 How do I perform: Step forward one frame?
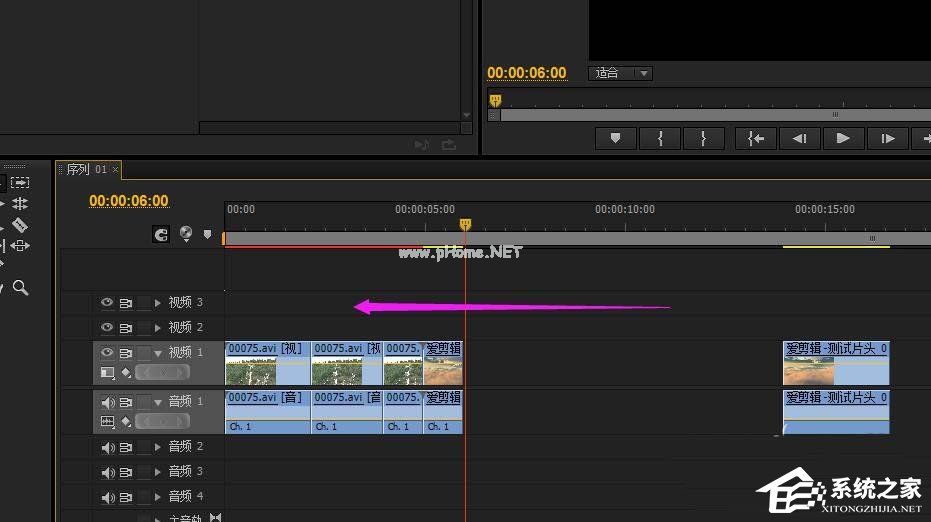[x=887, y=139]
